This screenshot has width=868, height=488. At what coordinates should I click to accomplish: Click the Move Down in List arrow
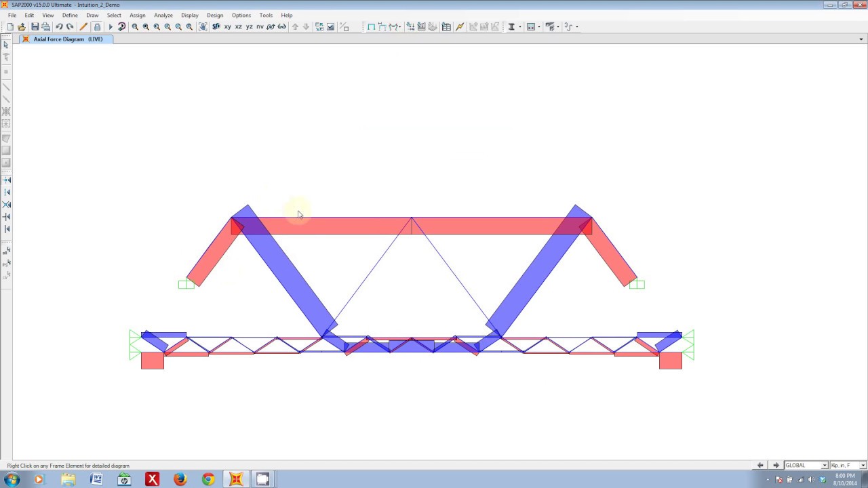coord(306,27)
